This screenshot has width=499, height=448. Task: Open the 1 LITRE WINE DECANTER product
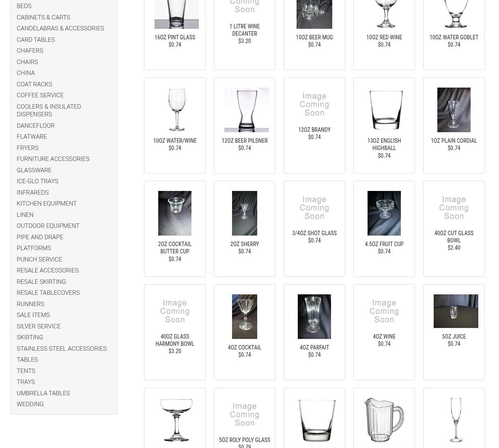tap(245, 30)
